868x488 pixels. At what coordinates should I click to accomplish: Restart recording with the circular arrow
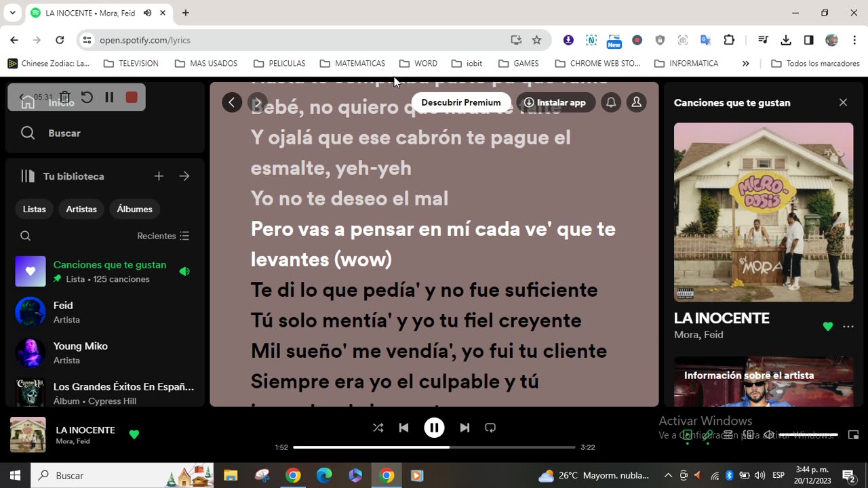87,97
